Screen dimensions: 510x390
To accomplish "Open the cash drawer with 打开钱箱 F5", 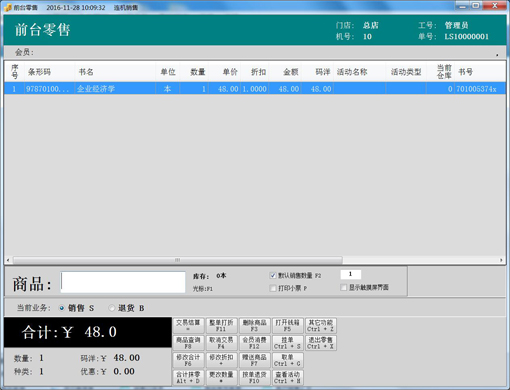I will pyautogui.click(x=287, y=325).
